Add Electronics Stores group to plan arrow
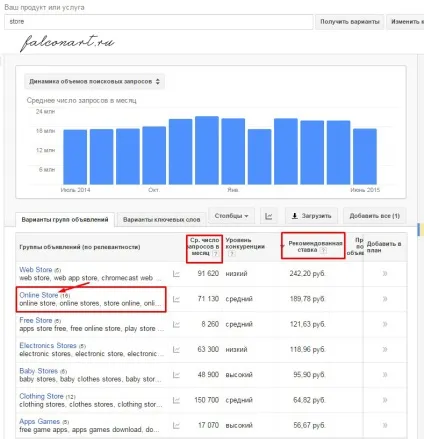The image size is (424, 439). pos(385,349)
